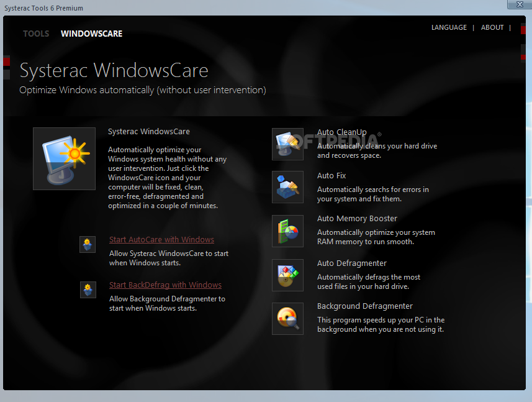Open the Auto Defragmenter icon
This screenshot has width=532, height=402.
[287, 275]
